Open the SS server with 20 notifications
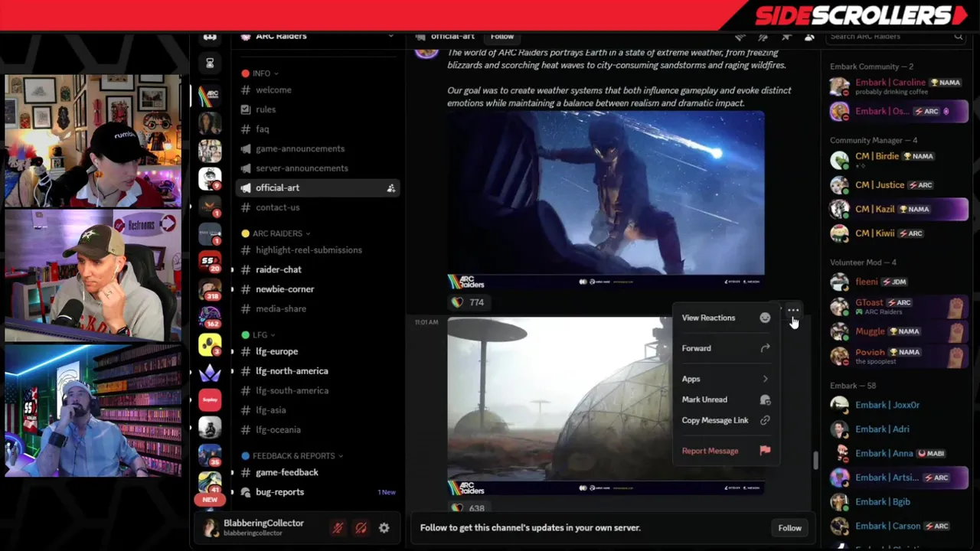The width and height of the screenshot is (980, 551). pyautogui.click(x=210, y=262)
